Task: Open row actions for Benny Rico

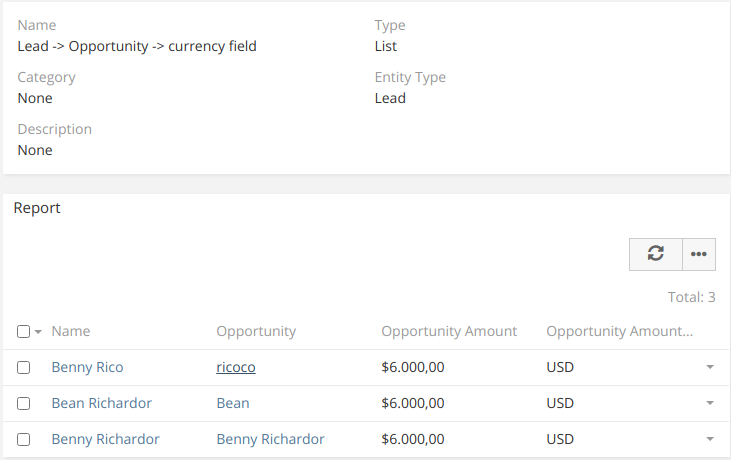Action: [710, 368]
